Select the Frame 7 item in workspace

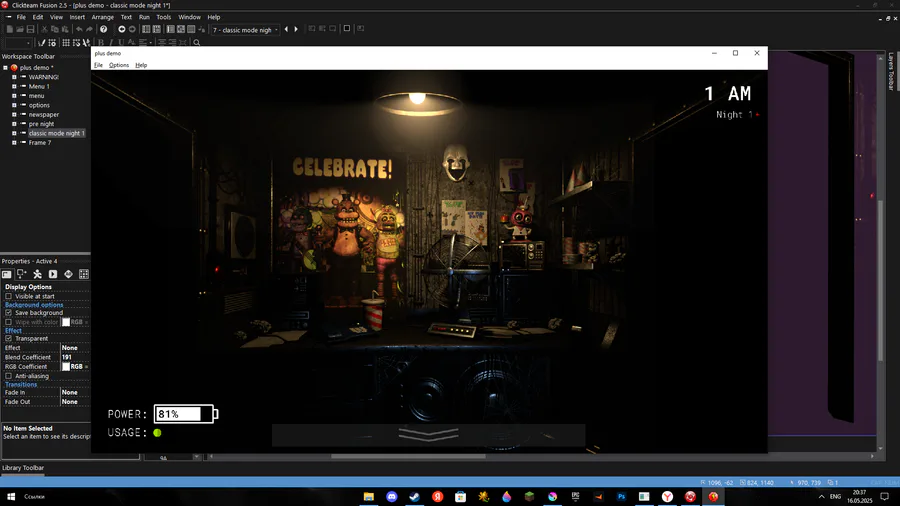(40, 143)
